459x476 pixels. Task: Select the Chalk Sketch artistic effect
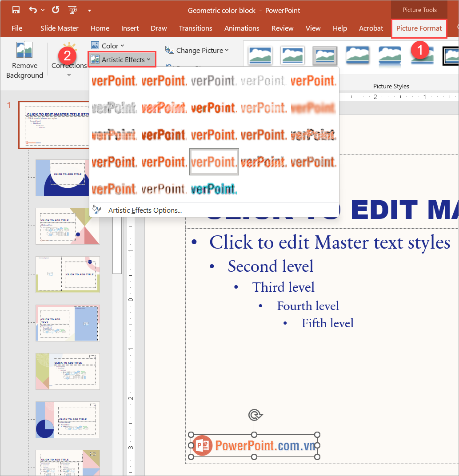(x=114, y=108)
